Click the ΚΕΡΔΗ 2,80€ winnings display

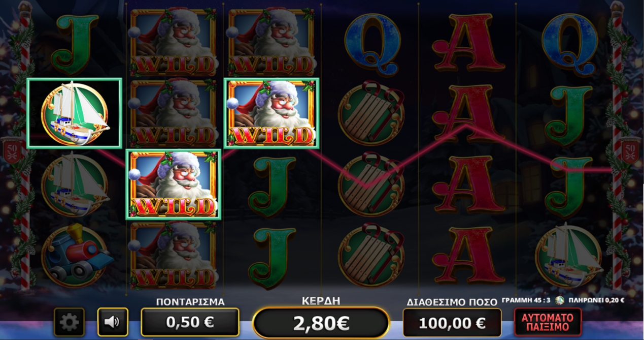[x=321, y=323]
